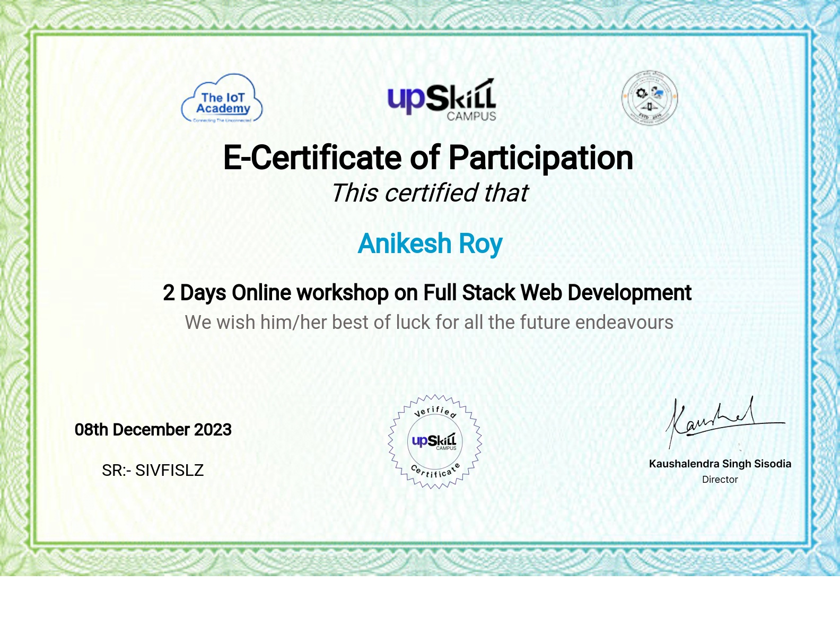Click the 'Connecting The Unconnected' tagline

pos(222,120)
